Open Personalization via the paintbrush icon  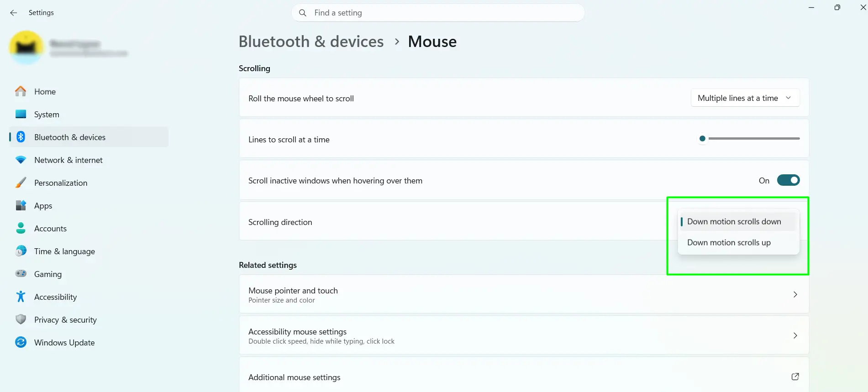coord(21,183)
